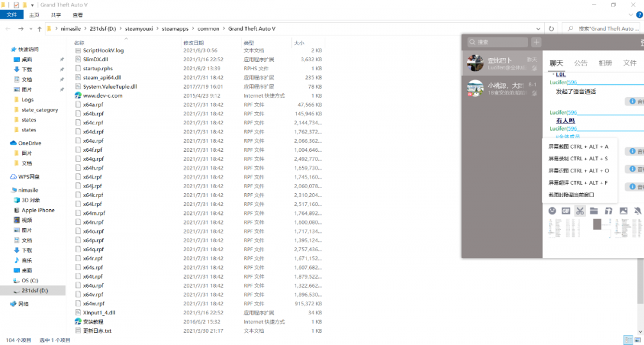Switch to details view at bottom right
644x345 pixels.
pyautogui.click(x=628, y=340)
